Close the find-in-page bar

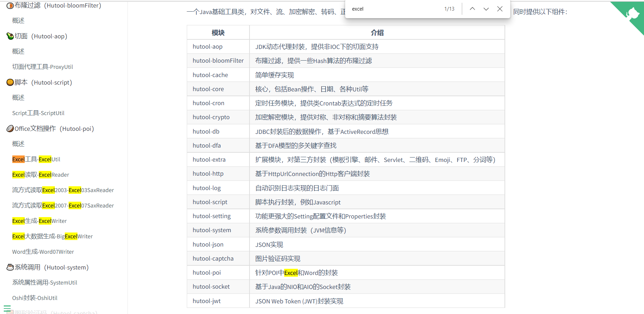pyautogui.click(x=500, y=9)
